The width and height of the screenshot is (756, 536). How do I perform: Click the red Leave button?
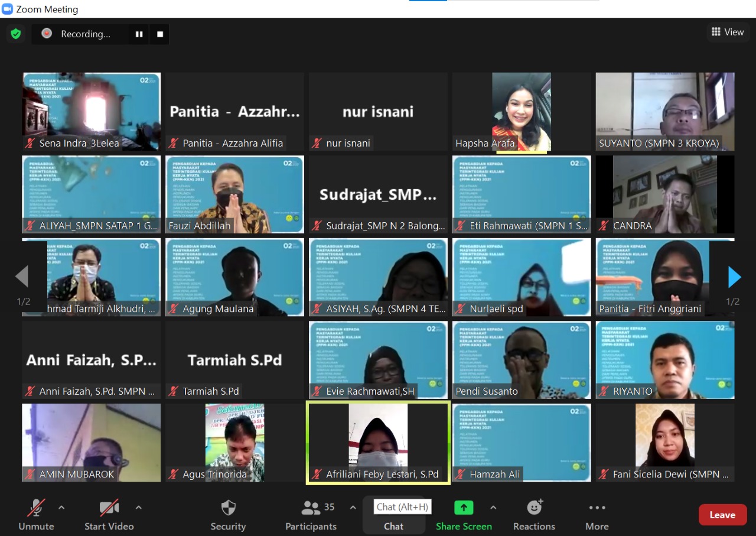point(722,515)
